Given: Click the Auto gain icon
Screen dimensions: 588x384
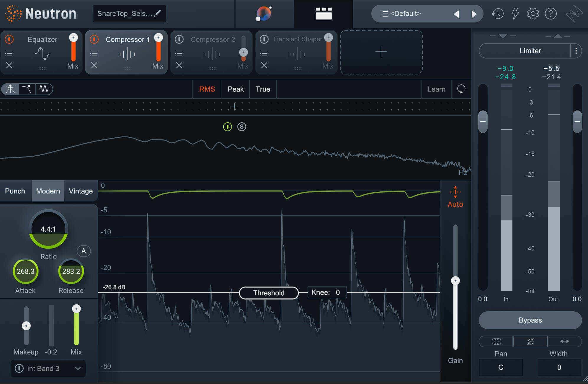Looking at the screenshot, I should [455, 197].
